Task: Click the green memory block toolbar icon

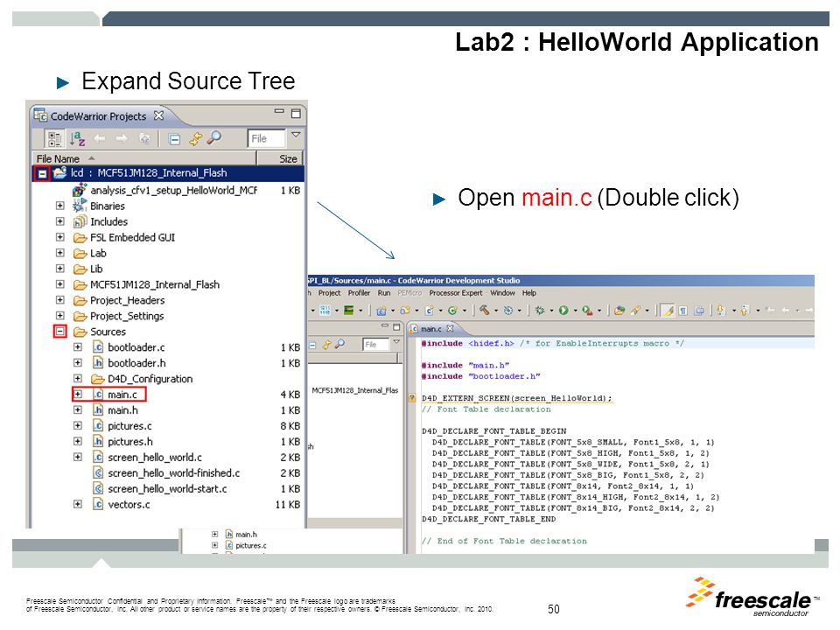Action: (349, 310)
